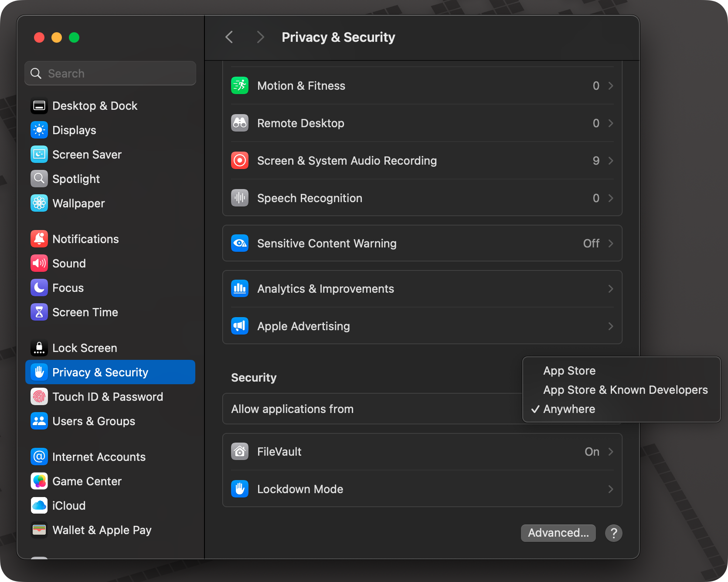
Task: Select Anywhere option in popup
Action: pyautogui.click(x=569, y=409)
